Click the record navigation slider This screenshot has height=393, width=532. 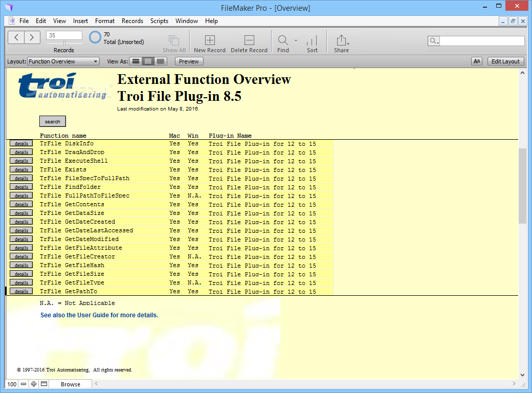[64, 43]
